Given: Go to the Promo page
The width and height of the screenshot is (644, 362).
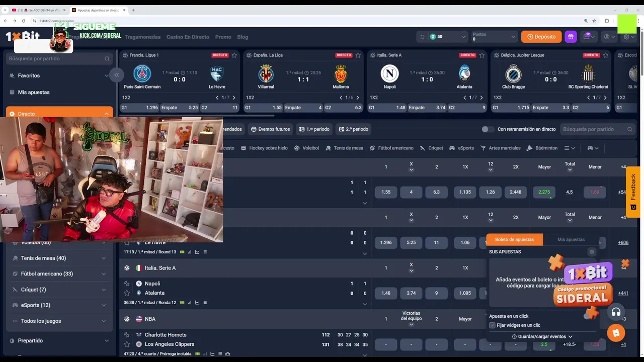Looking at the screenshot, I should (x=223, y=37).
